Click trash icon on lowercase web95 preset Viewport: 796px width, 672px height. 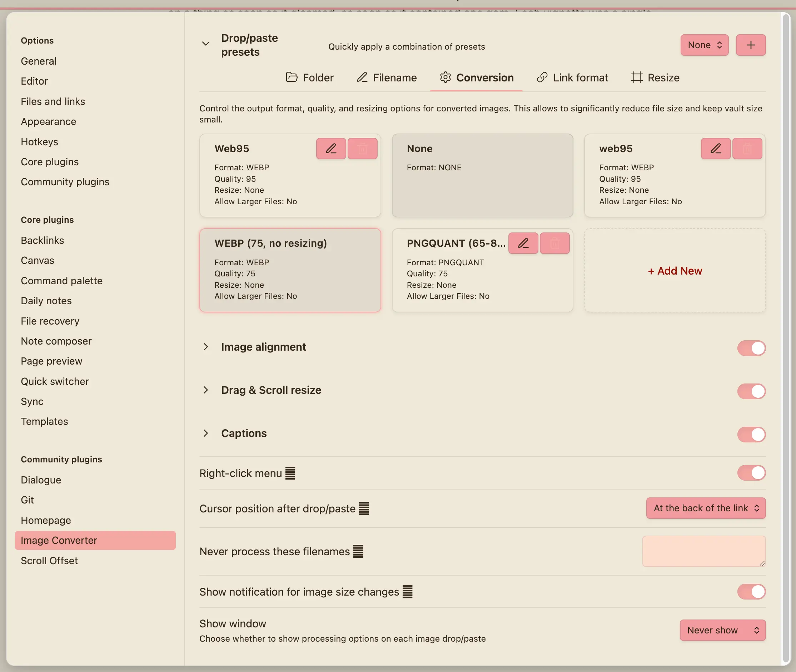pyautogui.click(x=747, y=149)
